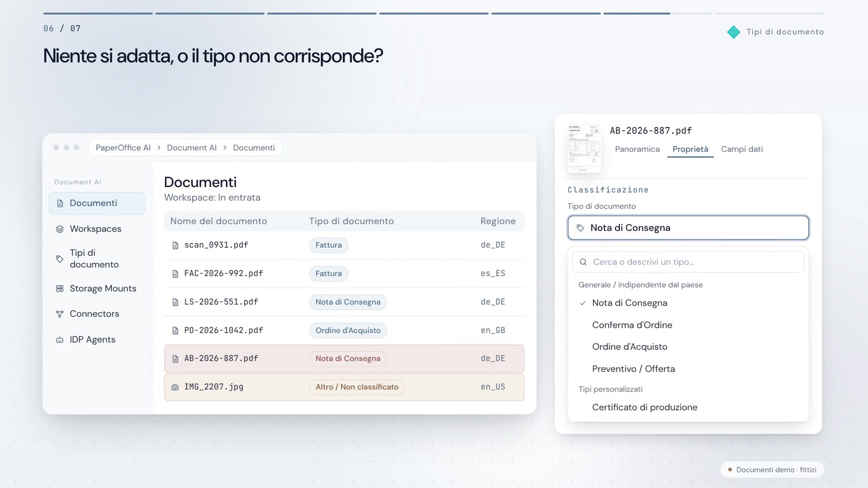Click Nota di Consegna tag for LS-2026-551.pdf

tap(348, 302)
